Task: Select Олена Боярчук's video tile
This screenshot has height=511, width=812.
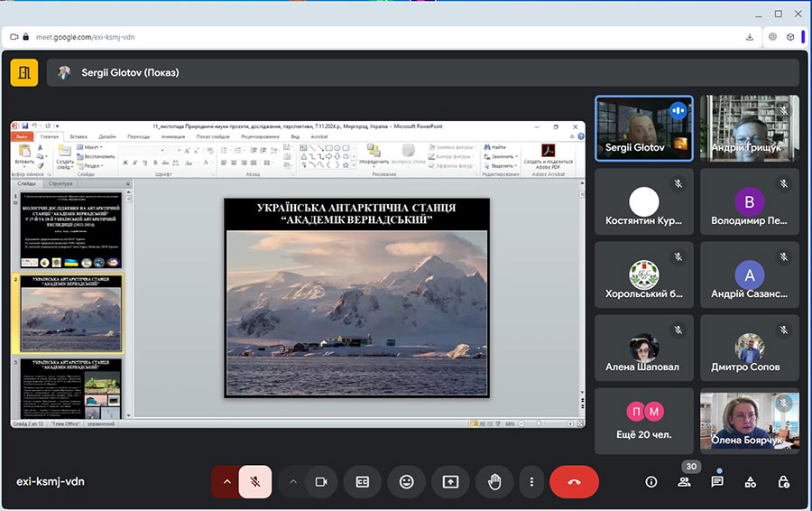Action: pos(749,421)
